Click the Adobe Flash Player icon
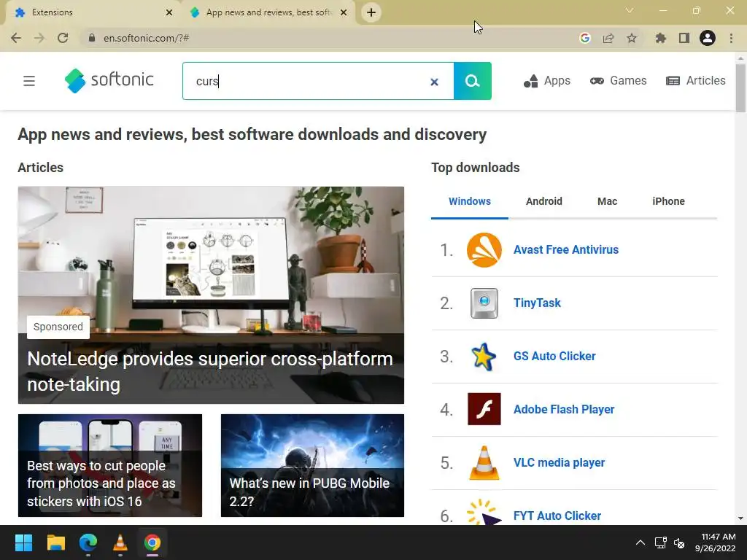This screenshot has height=560, width=747. click(x=484, y=409)
